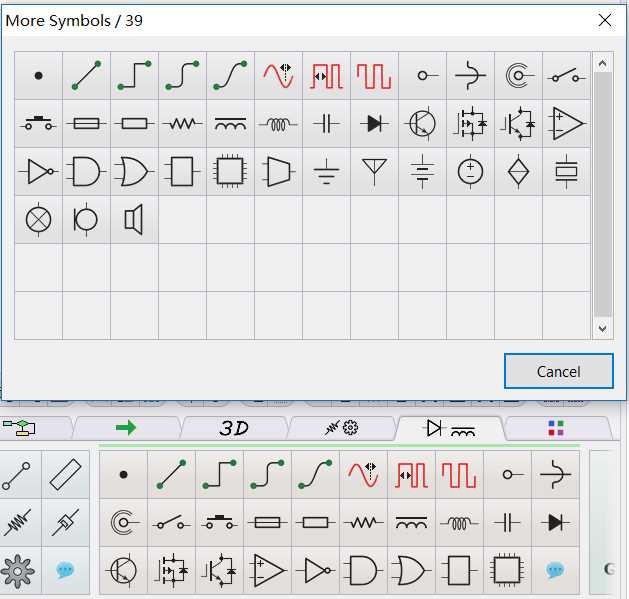
Task: Click the blue chat bubble in left panel
Action: [x=65, y=571]
